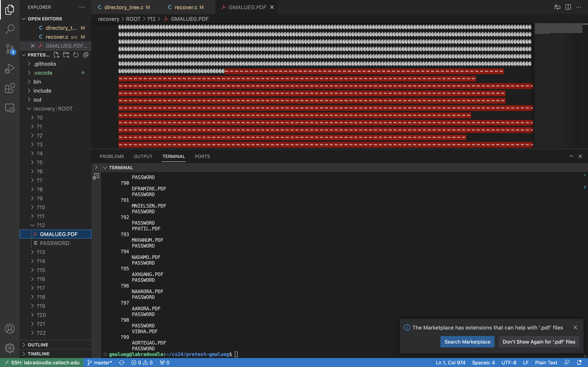
Task: Open Remote Explorer view
Action: (10, 108)
